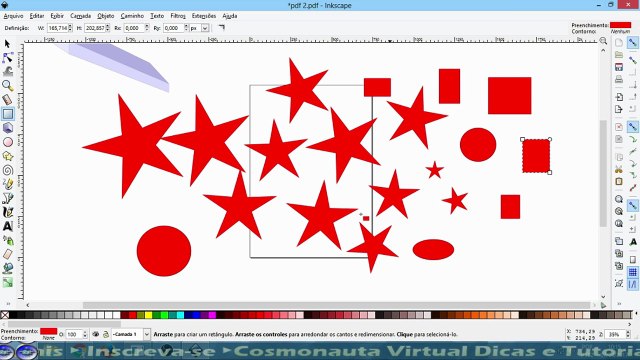This screenshot has width=640, height=360.
Task: Select the Spiral tool
Action: click(7, 170)
